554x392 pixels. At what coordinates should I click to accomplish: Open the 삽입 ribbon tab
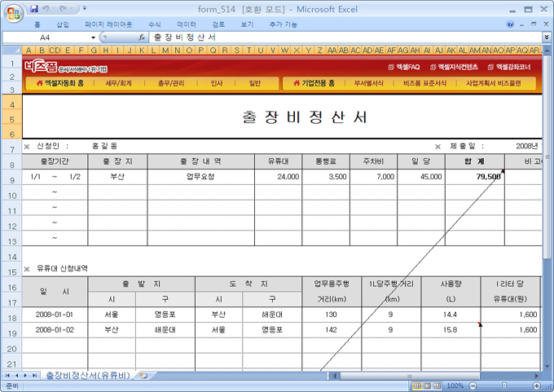(63, 24)
